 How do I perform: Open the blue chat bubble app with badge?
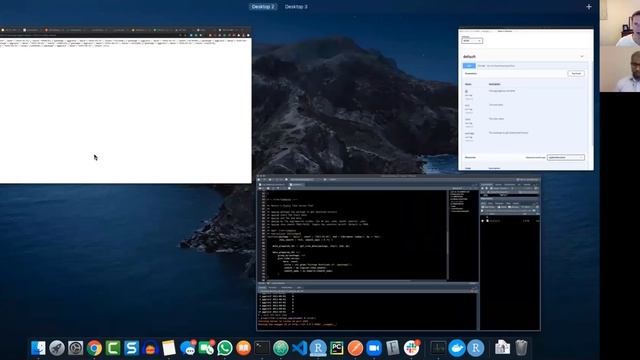187,348
